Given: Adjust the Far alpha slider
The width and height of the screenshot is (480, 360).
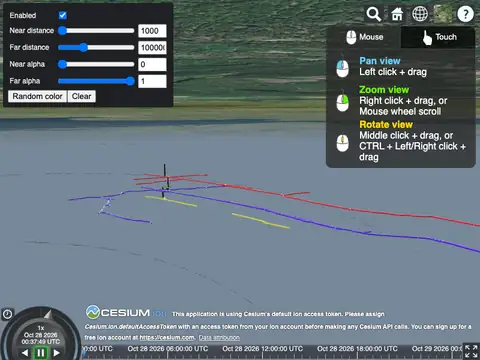Looking at the screenshot, I should (96, 81).
